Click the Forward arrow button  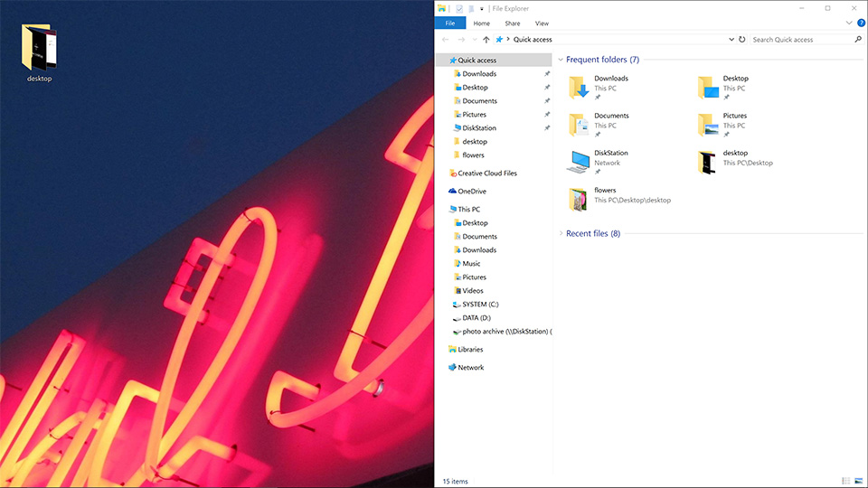[461, 39]
